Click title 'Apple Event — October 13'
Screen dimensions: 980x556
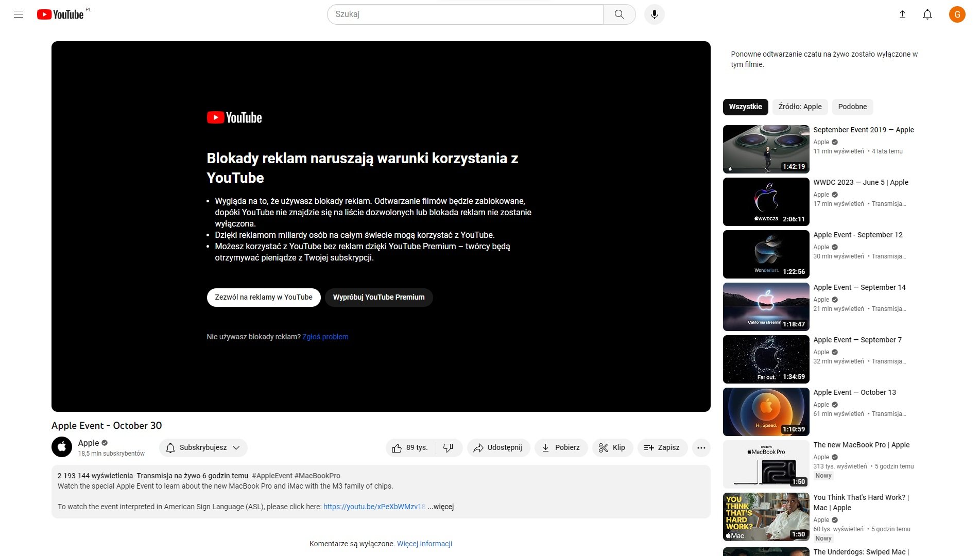[854, 392]
